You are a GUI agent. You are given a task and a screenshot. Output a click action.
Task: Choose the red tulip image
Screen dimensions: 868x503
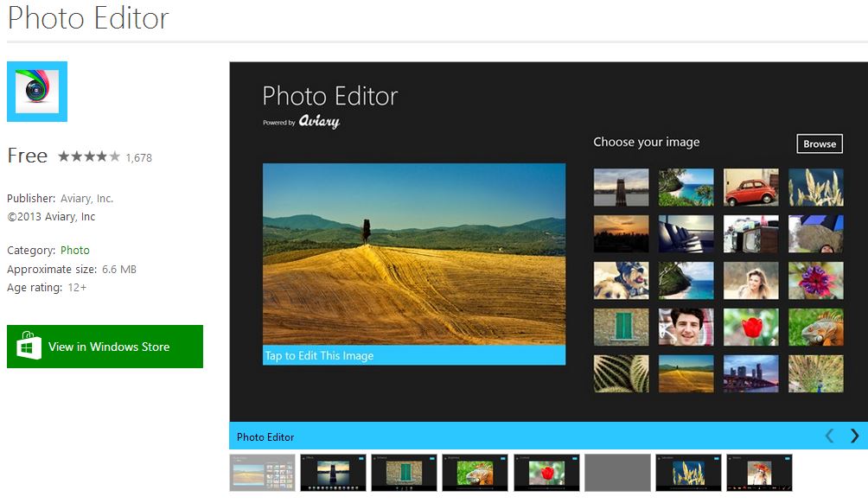click(750, 327)
